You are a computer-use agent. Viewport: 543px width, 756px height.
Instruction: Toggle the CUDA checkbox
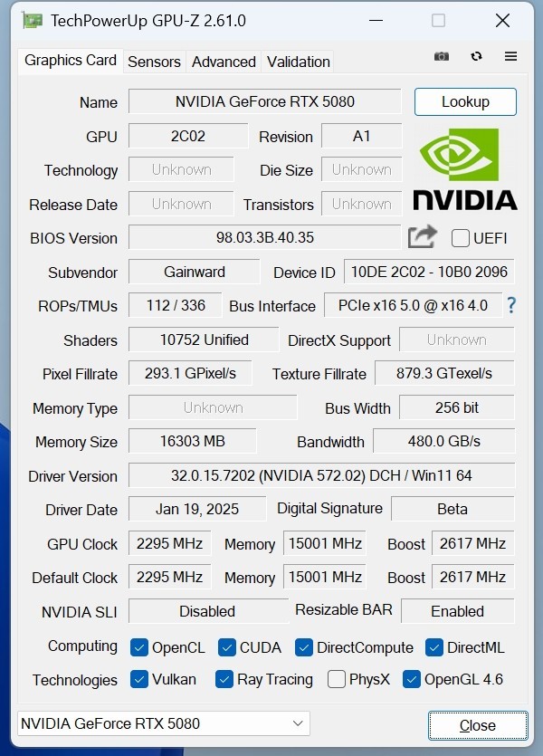tap(227, 647)
